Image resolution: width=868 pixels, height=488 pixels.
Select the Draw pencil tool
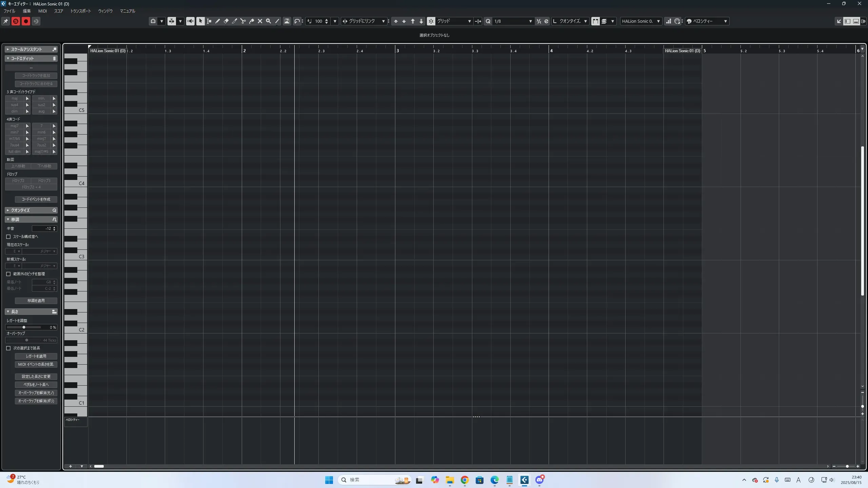pos(217,21)
